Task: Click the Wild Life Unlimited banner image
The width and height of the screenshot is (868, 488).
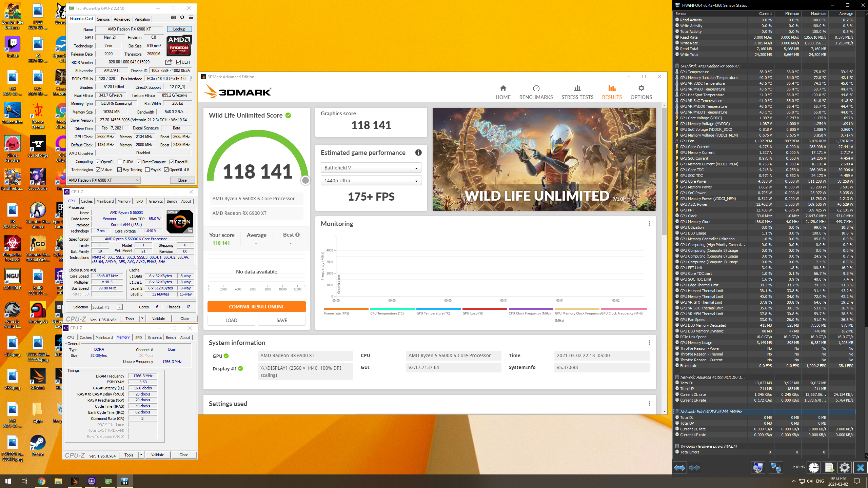Action: (x=544, y=159)
